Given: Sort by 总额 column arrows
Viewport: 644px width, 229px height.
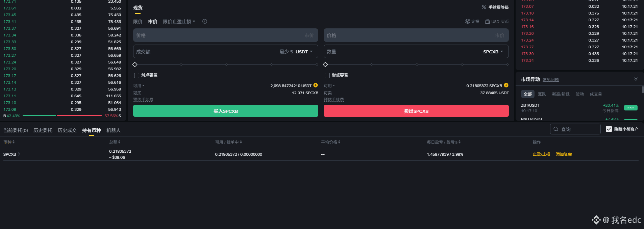Looking at the screenshot, I should tap(119, 142).
